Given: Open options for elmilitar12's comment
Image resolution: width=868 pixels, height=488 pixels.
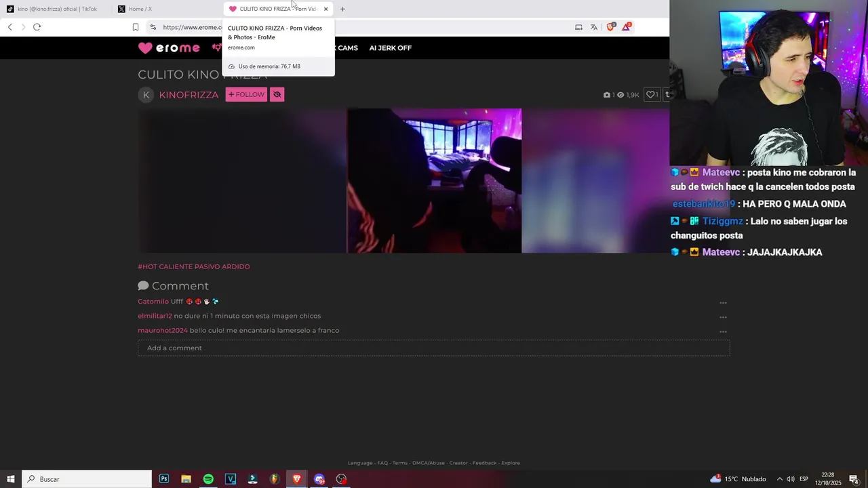Looking at the screenshot, I should (x=723, y=317).
